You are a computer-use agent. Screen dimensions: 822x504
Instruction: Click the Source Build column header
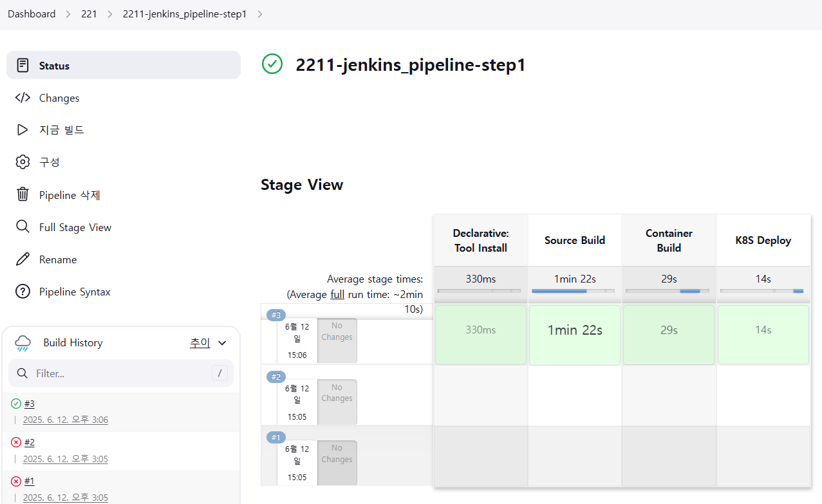pos(575,241)
